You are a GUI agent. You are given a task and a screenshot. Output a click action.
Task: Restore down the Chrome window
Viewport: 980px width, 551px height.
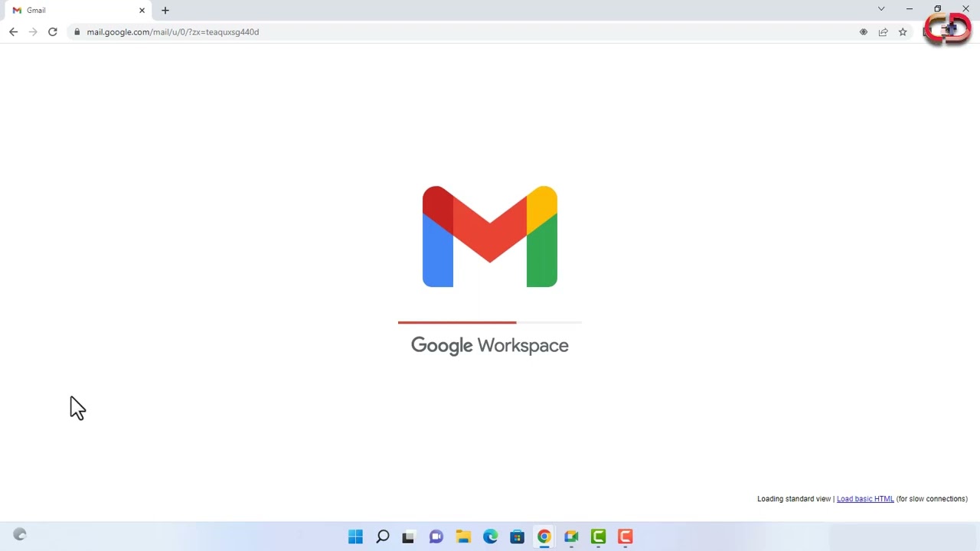(x=938, y=9)
